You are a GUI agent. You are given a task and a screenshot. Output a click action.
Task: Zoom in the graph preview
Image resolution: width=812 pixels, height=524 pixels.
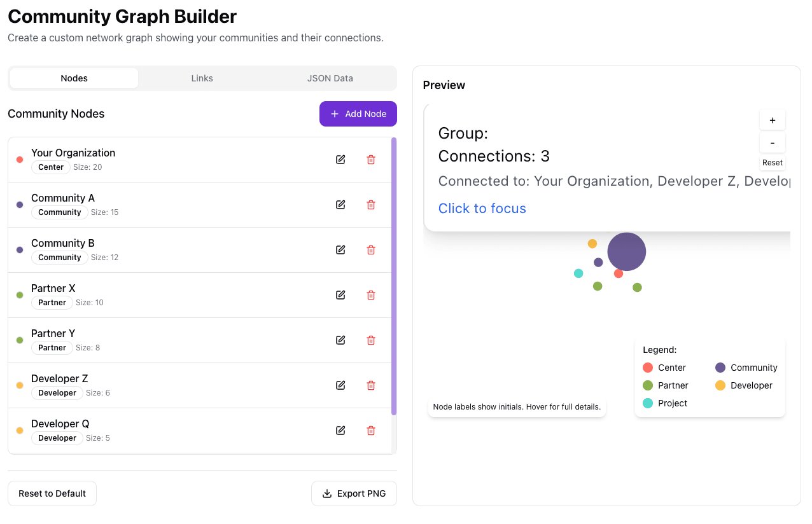click(x=772, y=120)
